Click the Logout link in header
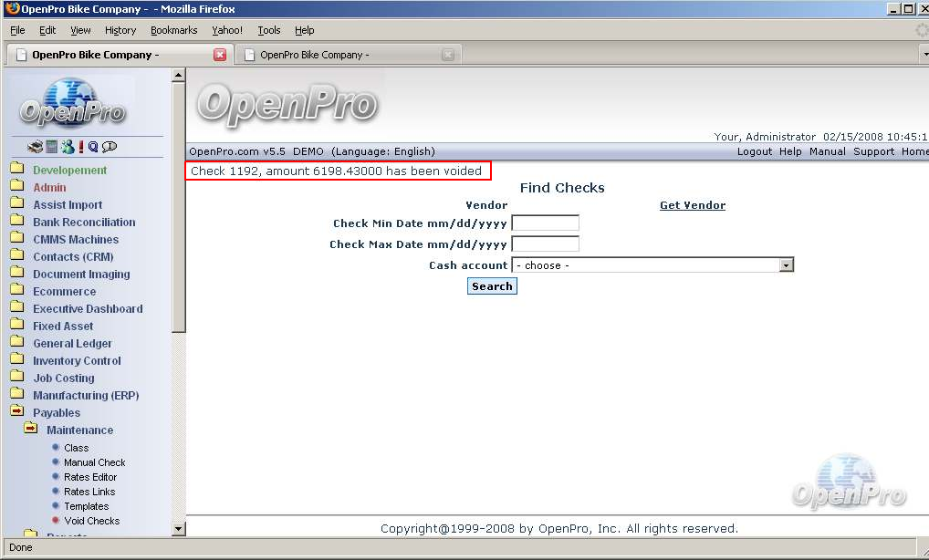This screenshot has height=560, width=929. tap(754, 151)
